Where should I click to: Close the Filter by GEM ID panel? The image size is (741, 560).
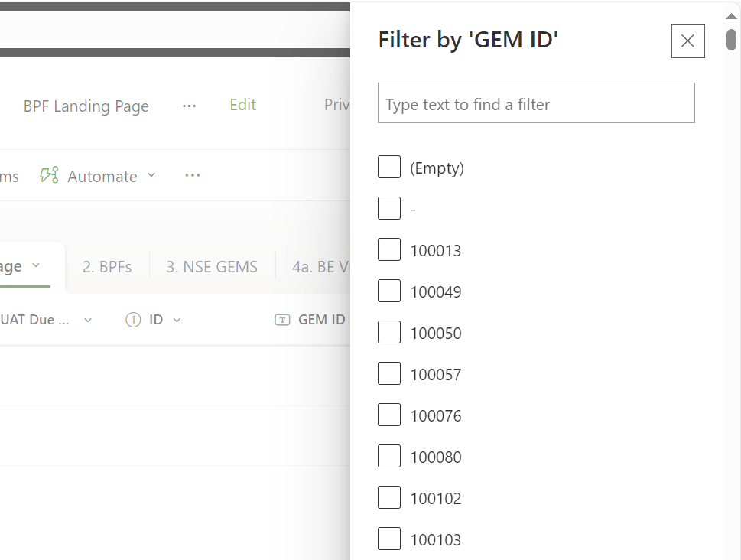tap(687, 41)
